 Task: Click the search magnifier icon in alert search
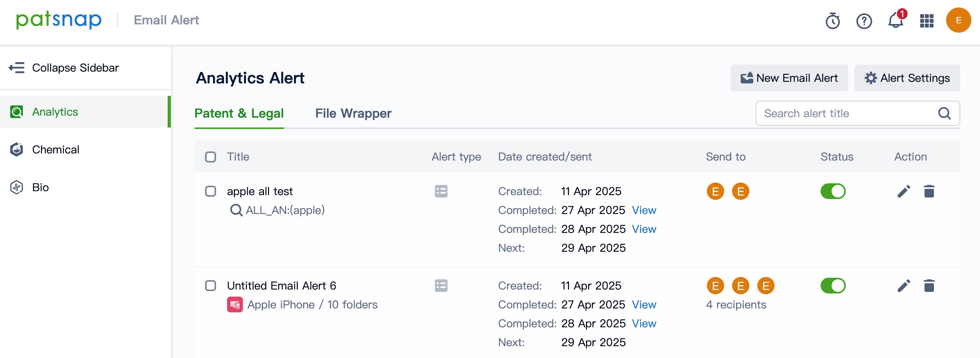pos(944,114)
